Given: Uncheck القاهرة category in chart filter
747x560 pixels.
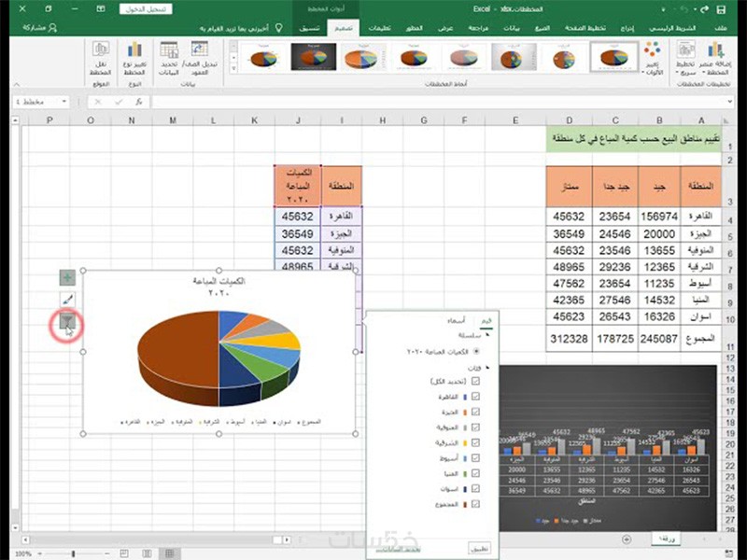Looking at the screenshot, I should click(x=475, y=397).
